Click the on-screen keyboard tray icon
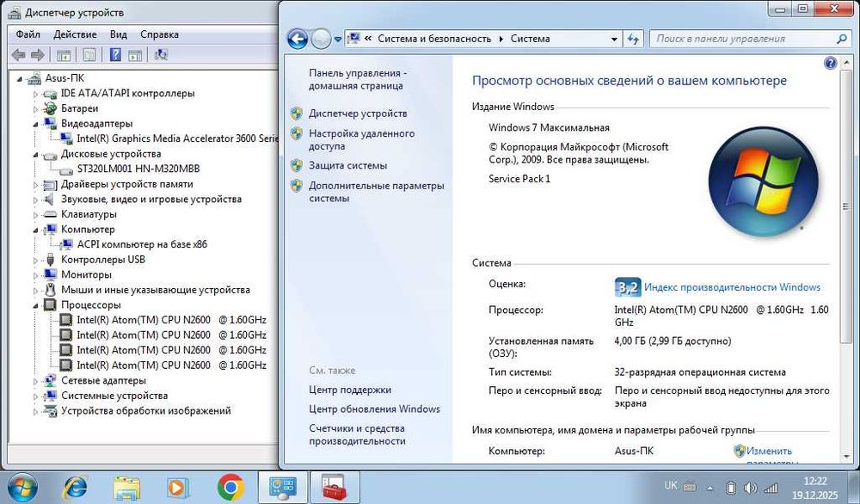Screen dimensions: 860x504 [x=690, y=487]
